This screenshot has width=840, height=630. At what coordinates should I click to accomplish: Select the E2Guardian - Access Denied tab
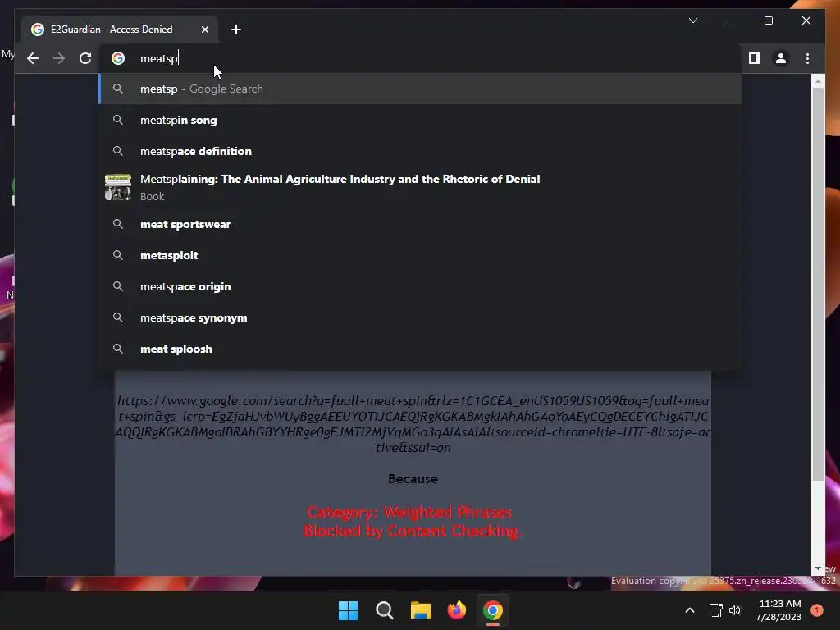[120, 30]
